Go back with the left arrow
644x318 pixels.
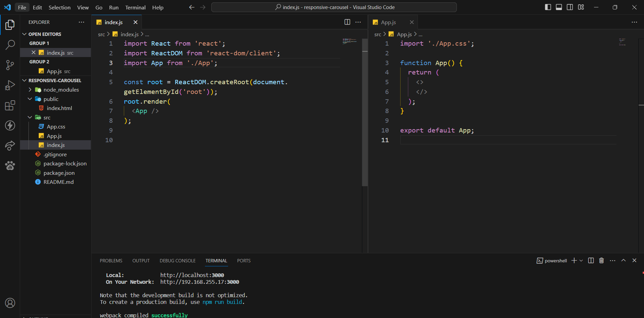click(192, 7)
